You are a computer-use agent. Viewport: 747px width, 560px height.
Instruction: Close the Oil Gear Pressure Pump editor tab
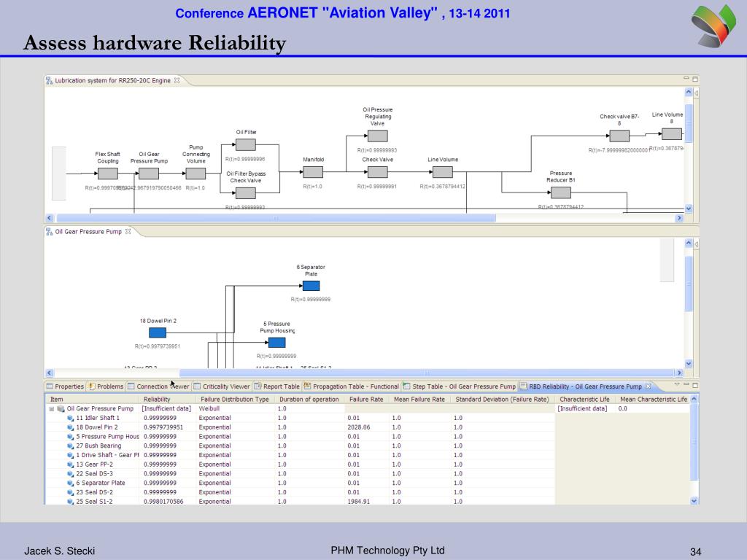tap(128, 231)
